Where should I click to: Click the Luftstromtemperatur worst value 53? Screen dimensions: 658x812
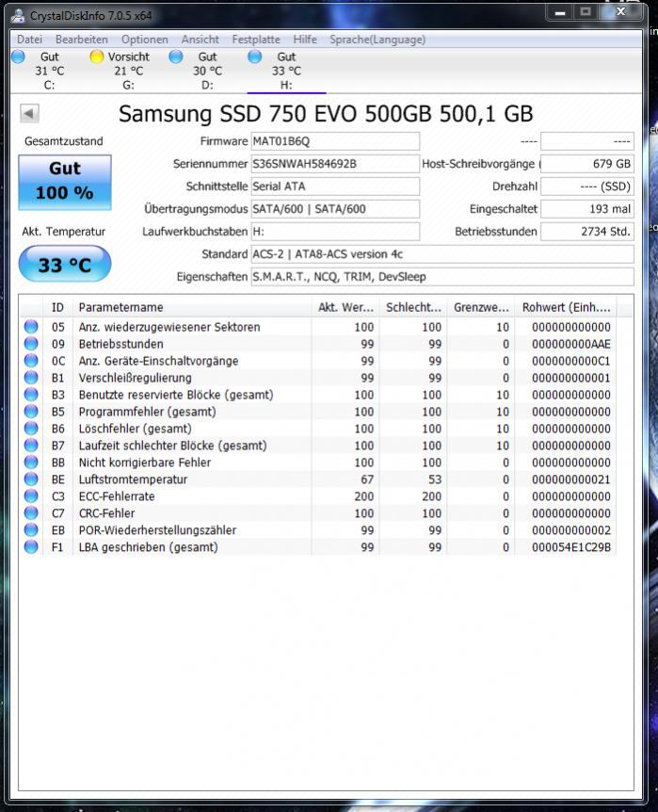click(x=435, y=479)
